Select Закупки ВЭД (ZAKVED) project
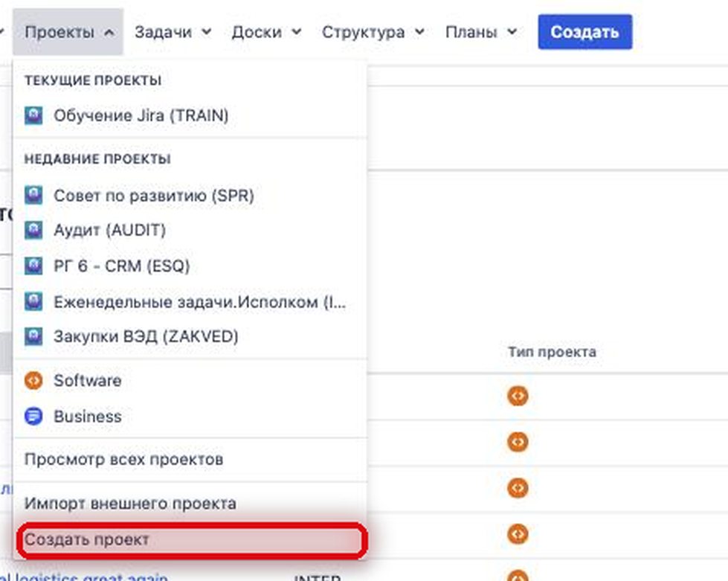This screenshot has height=581, width=728. pyautogui.click(x=190, y=336)
